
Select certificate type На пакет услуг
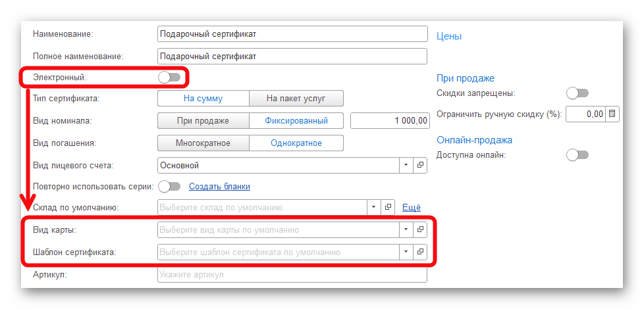(x=296, y=99)
